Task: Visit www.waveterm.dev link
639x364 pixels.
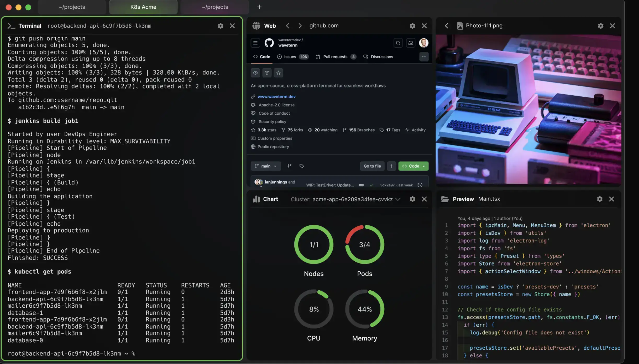Action: (276, 97)
